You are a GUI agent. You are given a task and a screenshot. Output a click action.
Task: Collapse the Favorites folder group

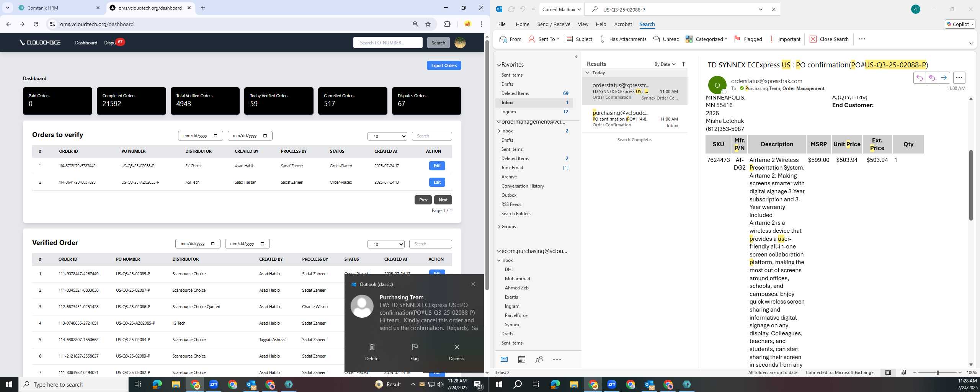click(x=498, y=65)
